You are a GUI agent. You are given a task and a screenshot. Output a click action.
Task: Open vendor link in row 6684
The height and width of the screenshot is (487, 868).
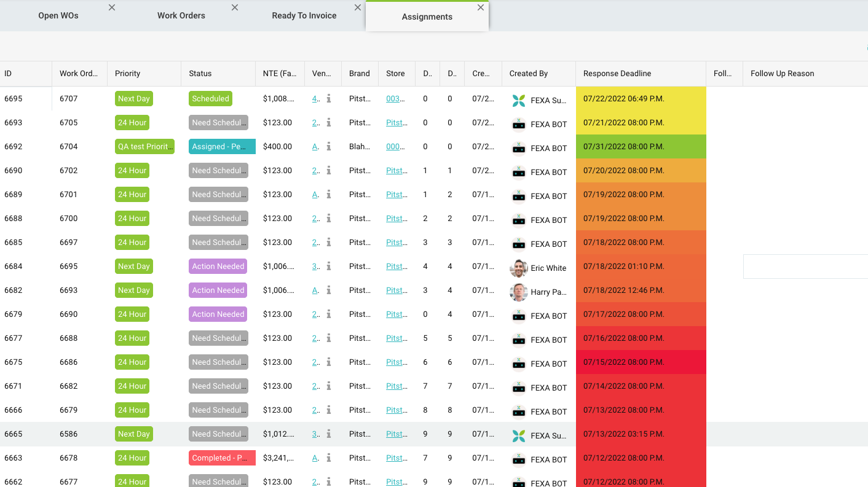point(315,266)
